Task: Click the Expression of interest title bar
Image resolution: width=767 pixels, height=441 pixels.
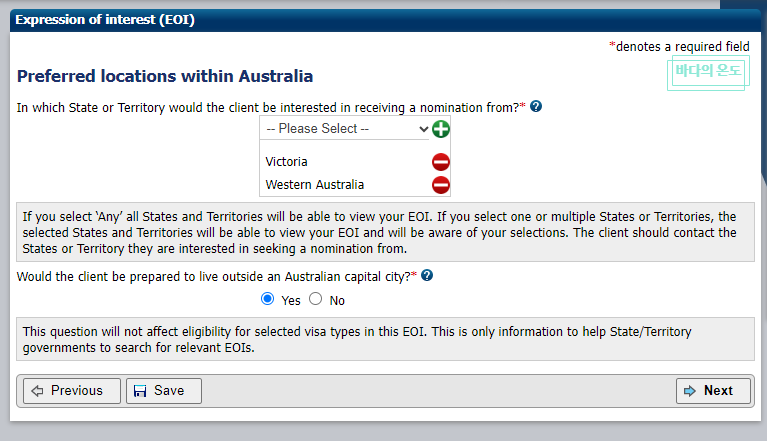Action: click(105, 19)
